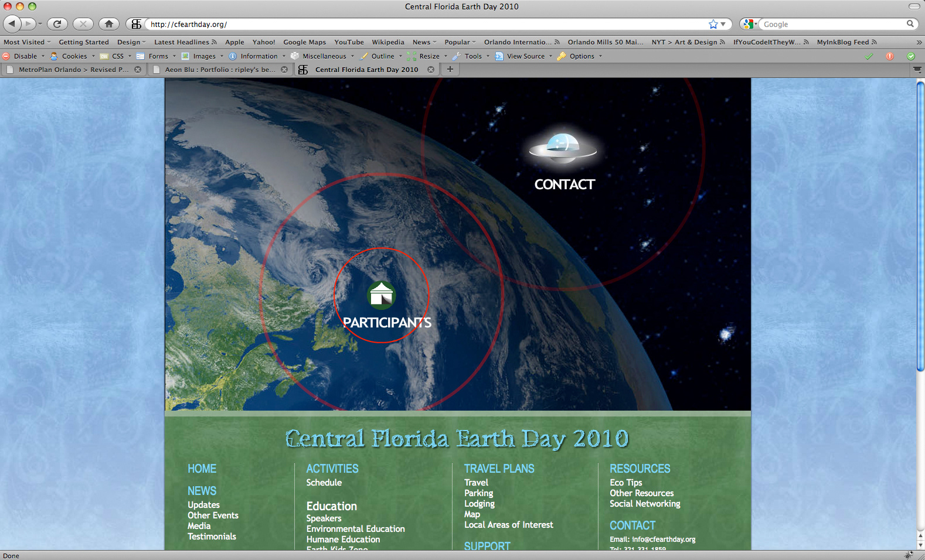This screenshot has width=925, height=560.
Task: Open the YouTube bookmark
Action: [349, 42]
